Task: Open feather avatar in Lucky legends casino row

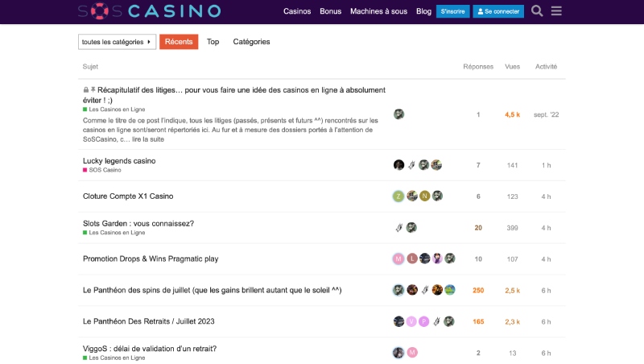Action: 411,165
